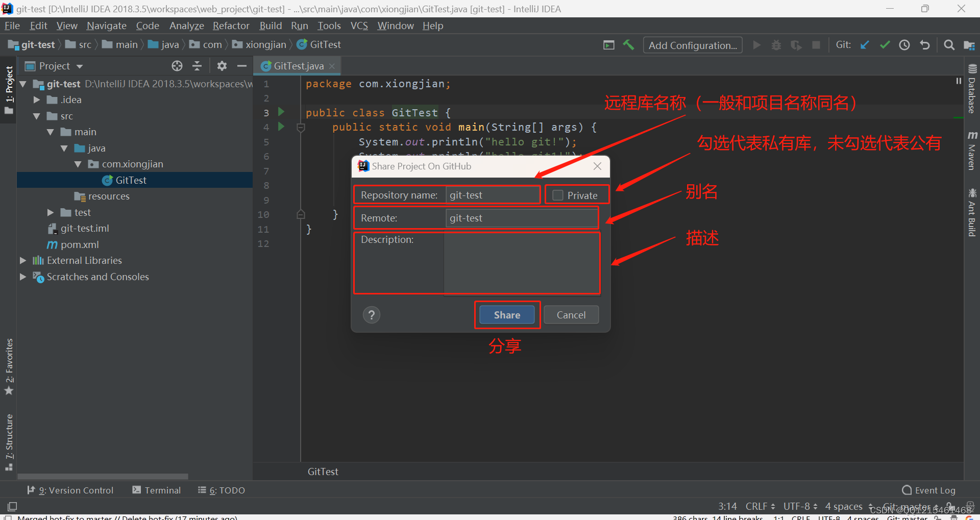Viewport: 980px width, 520px height.
Task: Open Git Show History clock icon
Action: coord(904,45)
